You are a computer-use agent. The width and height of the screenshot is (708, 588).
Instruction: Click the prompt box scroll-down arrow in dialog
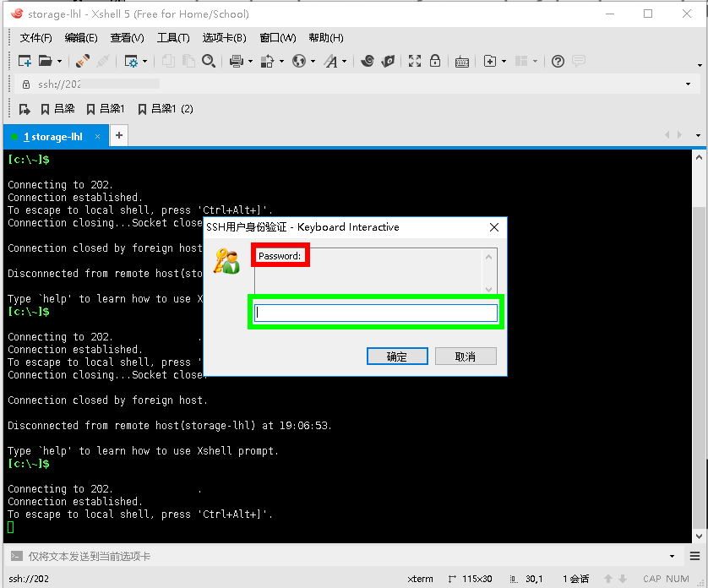(x=488, y=289)
